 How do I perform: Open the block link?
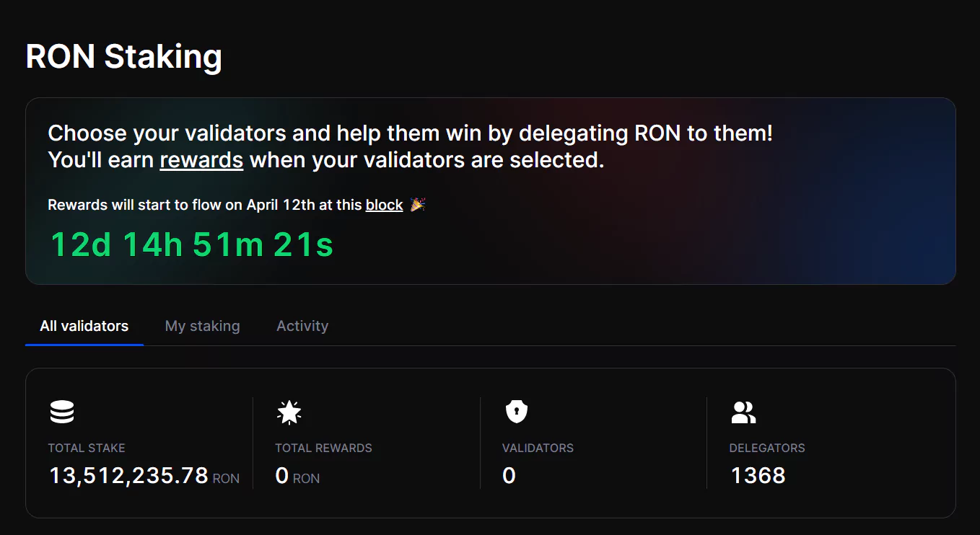384,205
